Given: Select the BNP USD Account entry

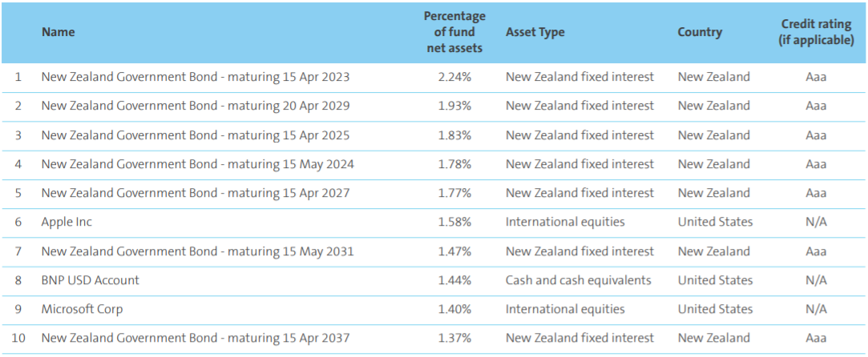Looking at the screenshot, I should tap(90, 280).
